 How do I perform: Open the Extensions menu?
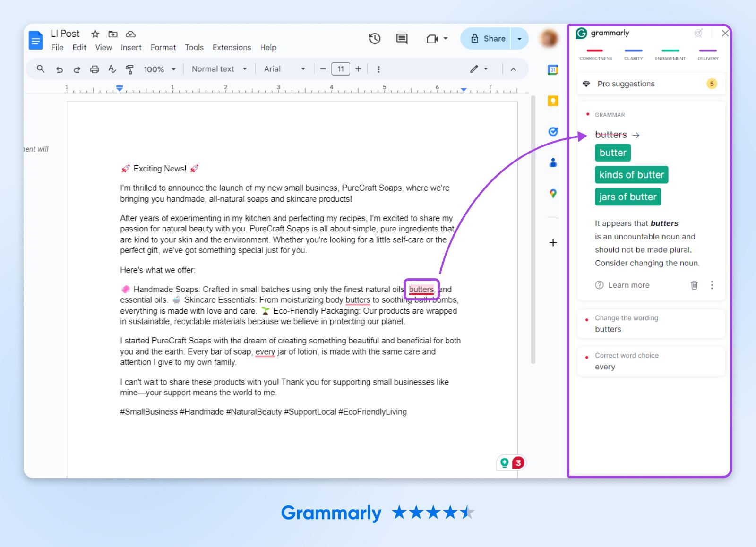pos(232,47)
